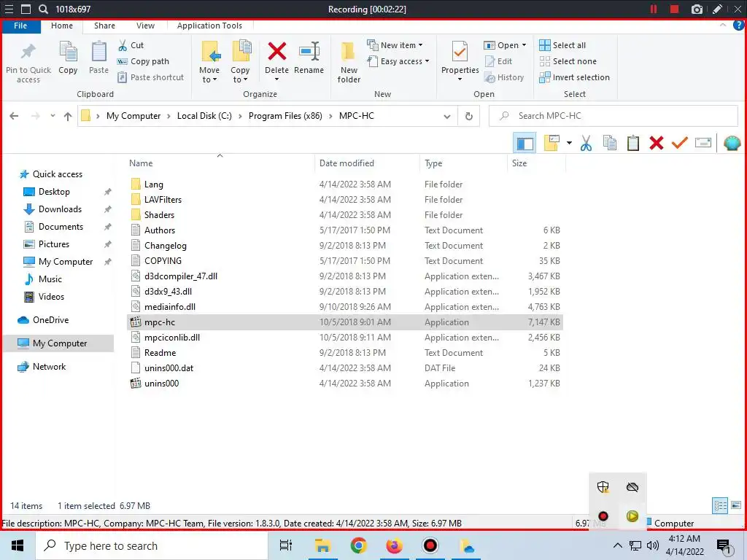The height and width of the screenshot is (560, 747).
Task: Open Move to dropdown
Action: click(209, 62)
